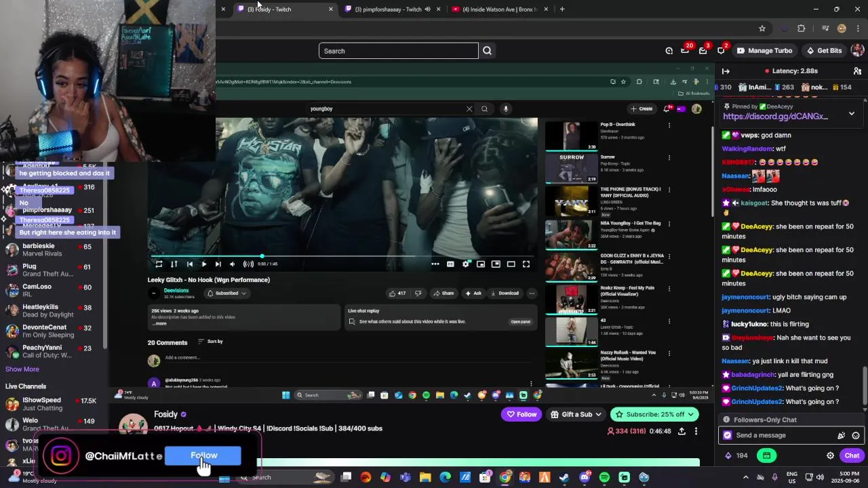The image size is (868, 488).
Task: Enable miniplayer mode icon
Action: (x=480, y=264)
